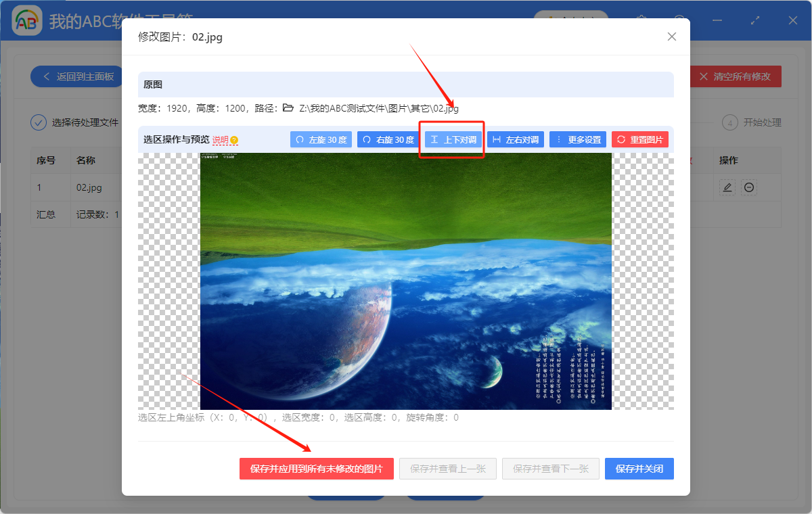
Task: Click 保存并应用到所有未修改的图片 button
Action: coord(317,469)
